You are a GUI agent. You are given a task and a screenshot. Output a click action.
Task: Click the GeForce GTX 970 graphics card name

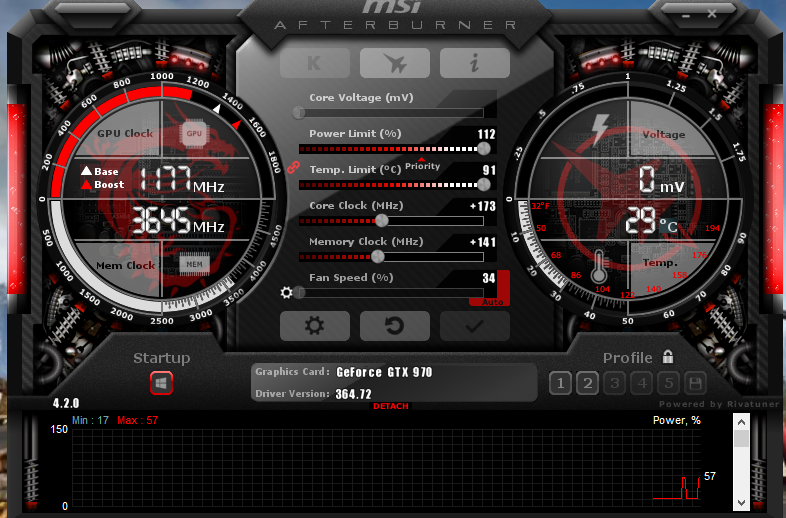coord(384,372)
